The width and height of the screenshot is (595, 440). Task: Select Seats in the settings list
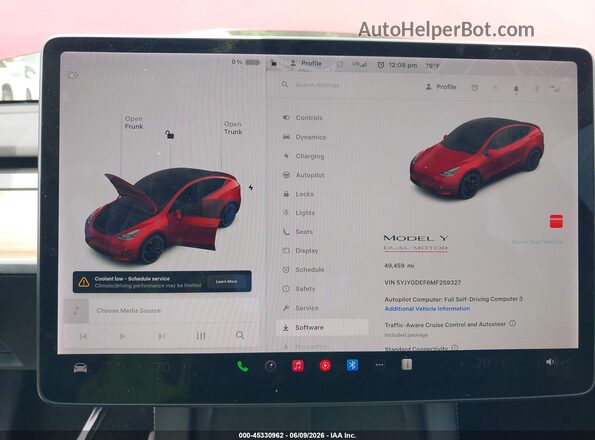(x=298, y=232)
